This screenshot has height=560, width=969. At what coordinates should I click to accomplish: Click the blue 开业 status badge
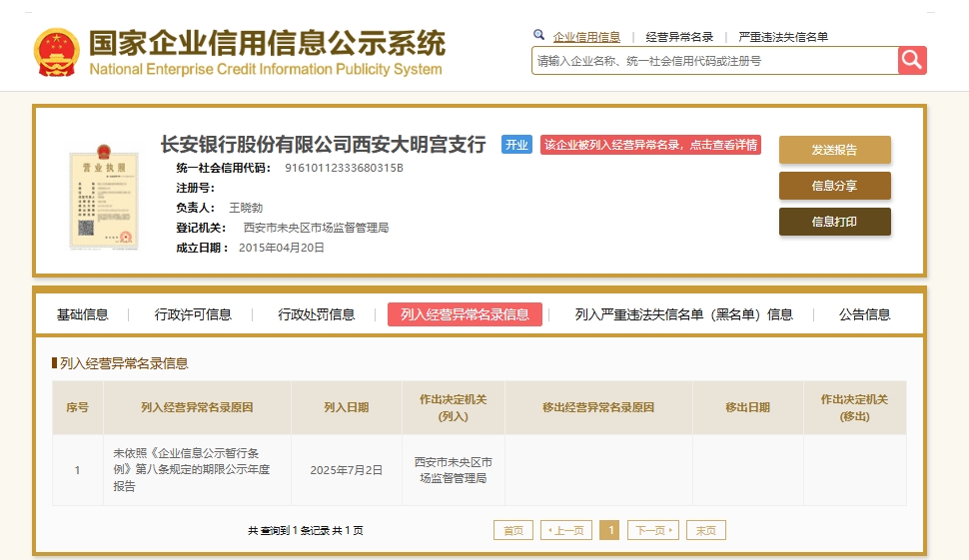click(516, 145)
